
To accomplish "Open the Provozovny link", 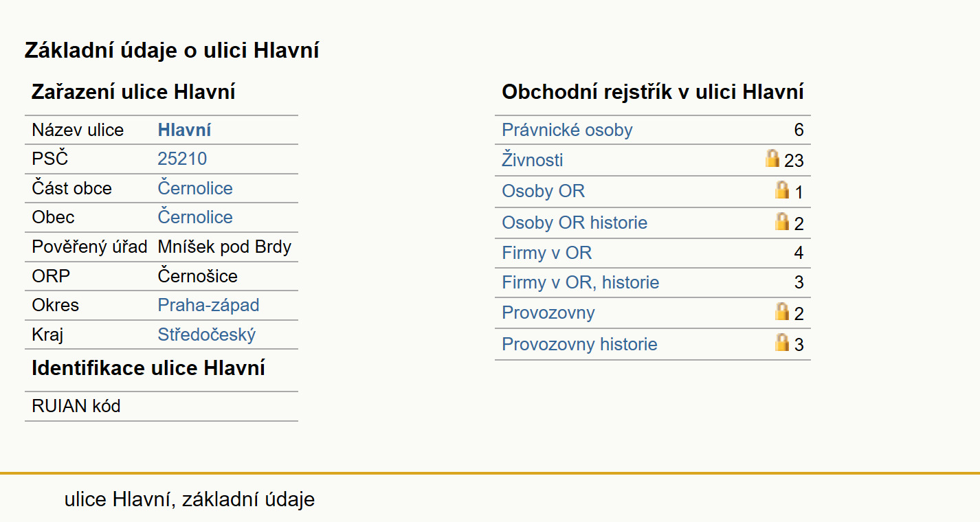I will [548, 313].
